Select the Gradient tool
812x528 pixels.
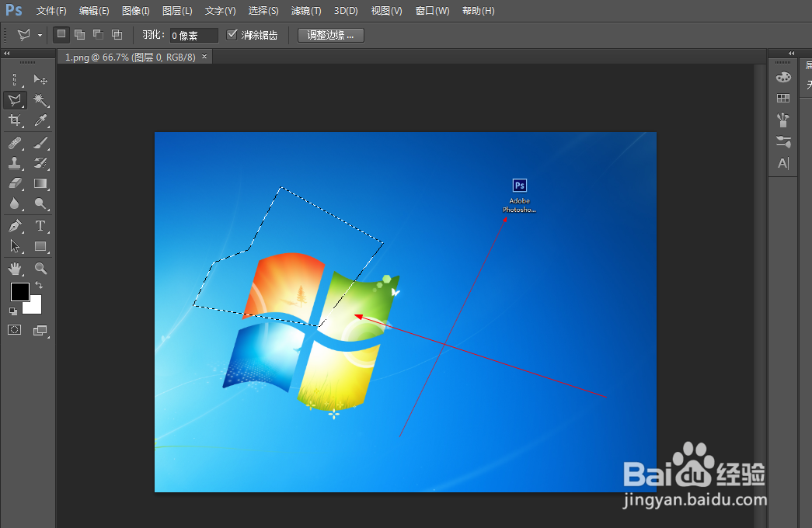click(40, 183)
